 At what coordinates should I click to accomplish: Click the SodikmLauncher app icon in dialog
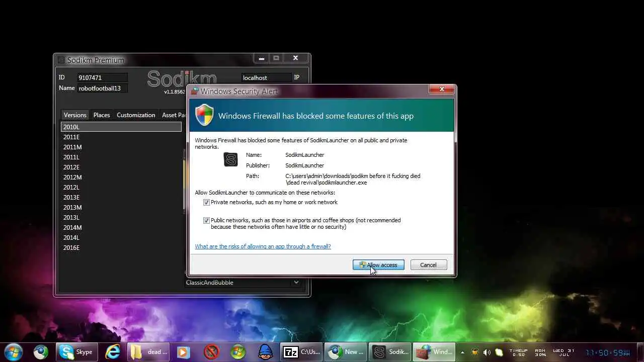tap(230, 159)
